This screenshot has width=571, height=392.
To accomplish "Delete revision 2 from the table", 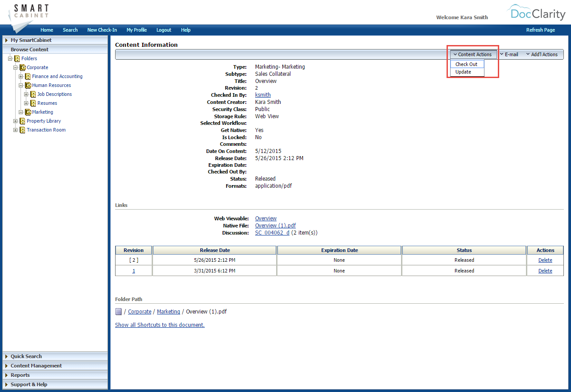I will click(545, 260).
